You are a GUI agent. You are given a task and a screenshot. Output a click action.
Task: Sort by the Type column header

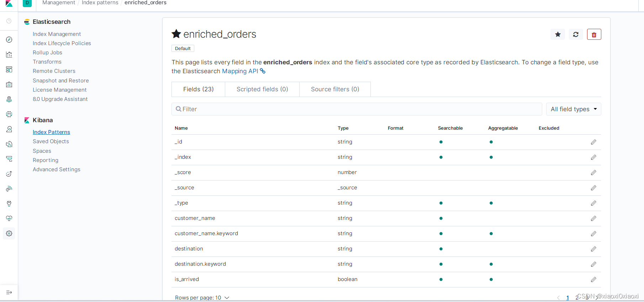pyautogui.click(x=343, y=128)
